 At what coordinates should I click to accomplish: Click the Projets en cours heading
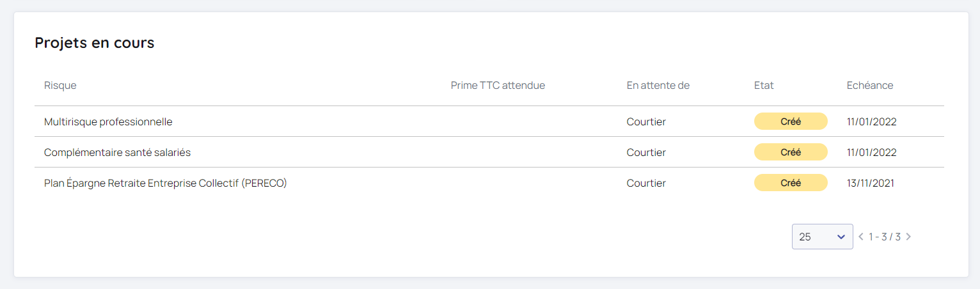coord(94,43)
